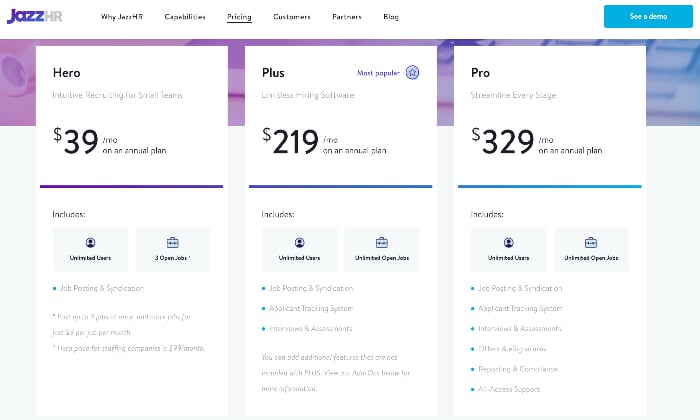Click Unlimited Users icon in Pro plan
This screenshot has width=700, height=420.
point(508,242)
